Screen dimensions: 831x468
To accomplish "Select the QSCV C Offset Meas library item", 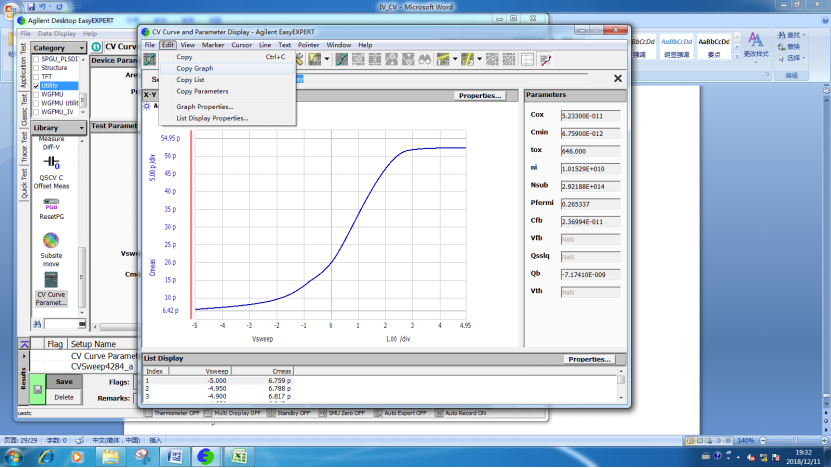I will coord(51,173).
